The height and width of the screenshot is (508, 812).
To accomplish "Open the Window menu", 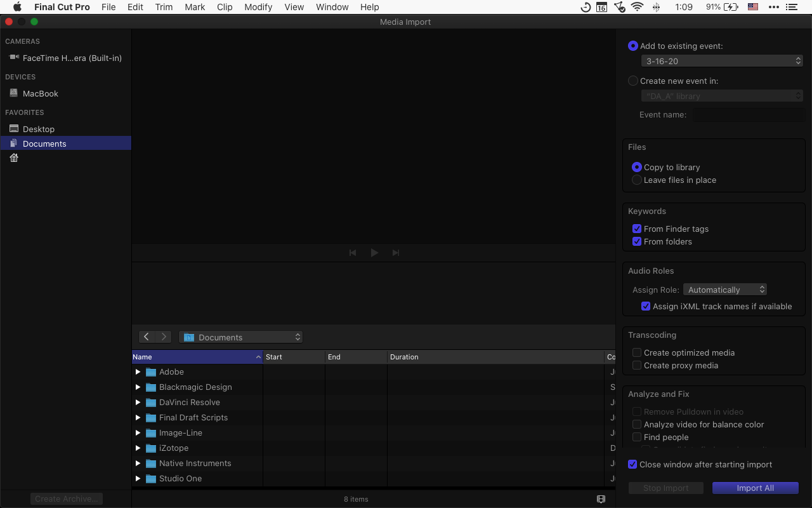I will tap(332, 7).
